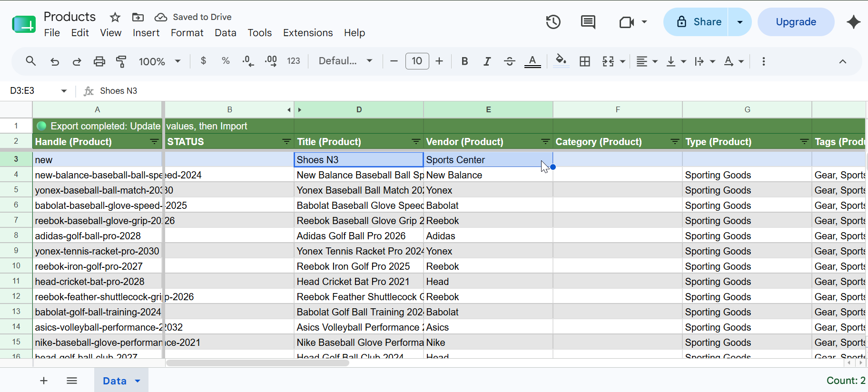This screenshot has width=868, height=392.
Task: Toggle filter on Category (Product) column
Action: click(675, 142)
